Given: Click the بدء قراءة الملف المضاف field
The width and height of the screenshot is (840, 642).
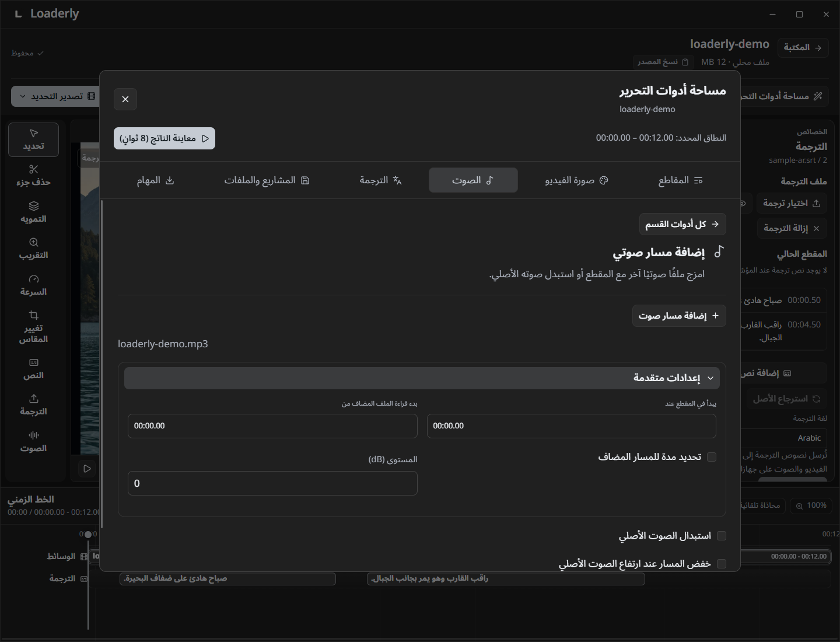Looking at the screenshot, I should point(272,426).
